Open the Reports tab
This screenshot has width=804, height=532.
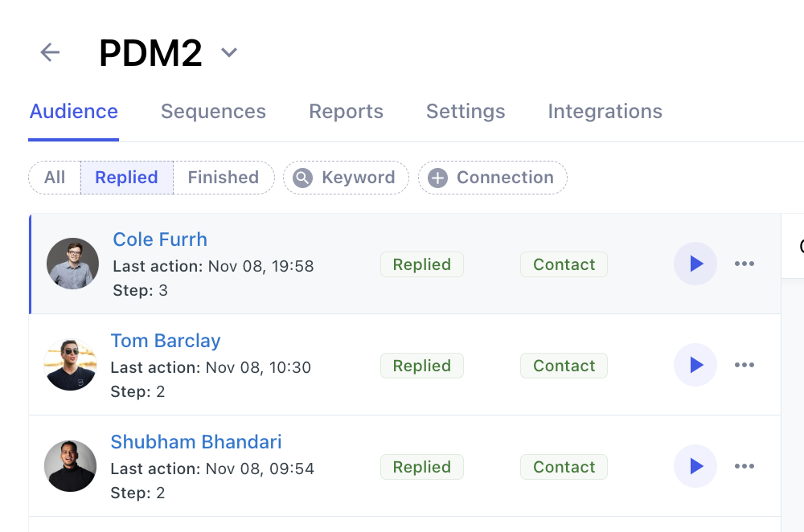point(346,112)
